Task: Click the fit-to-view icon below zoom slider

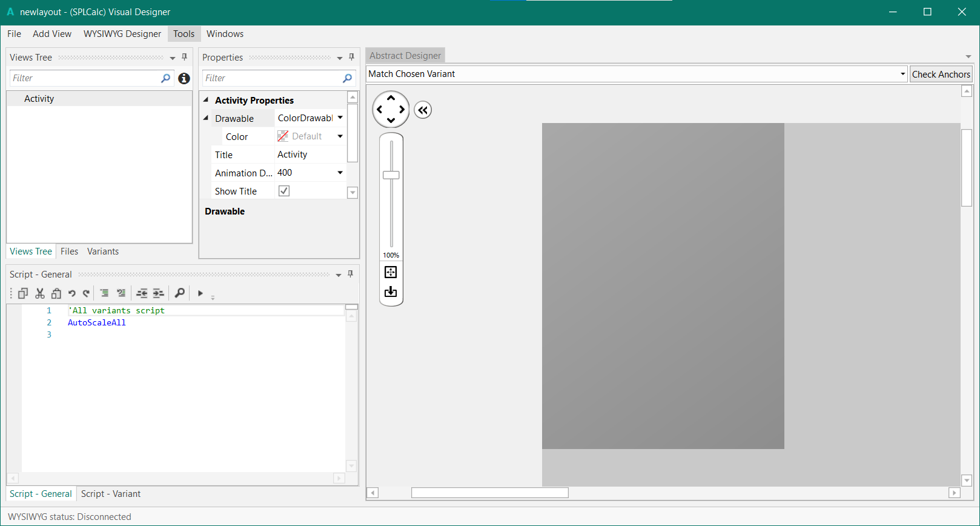Action: tap(391, 272)
